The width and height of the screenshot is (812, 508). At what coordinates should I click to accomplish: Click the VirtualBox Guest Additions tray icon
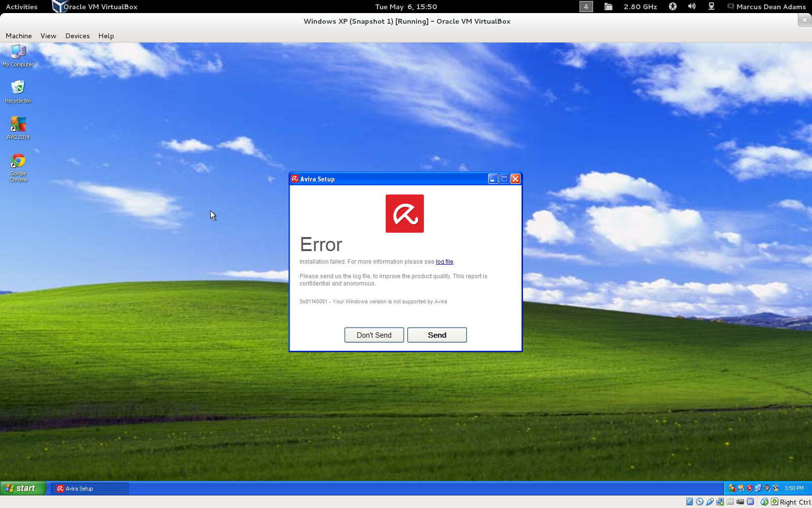coord(776,488)
